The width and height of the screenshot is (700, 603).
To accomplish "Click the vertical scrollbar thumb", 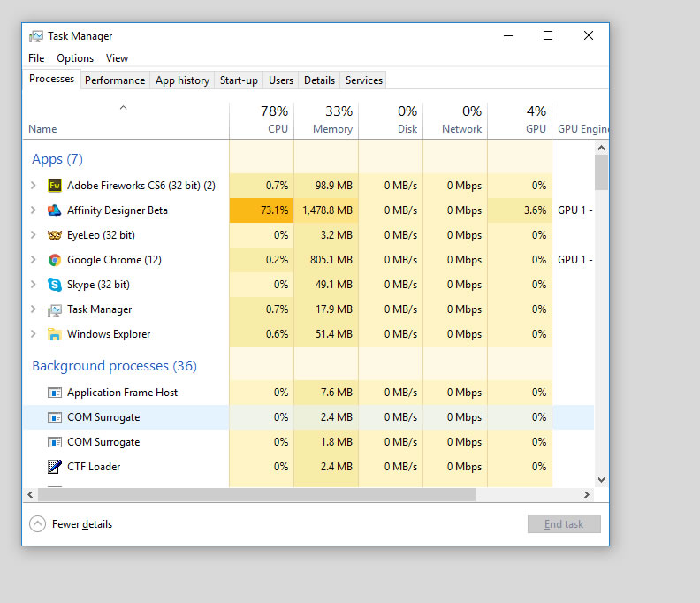I will pos(601,172).
